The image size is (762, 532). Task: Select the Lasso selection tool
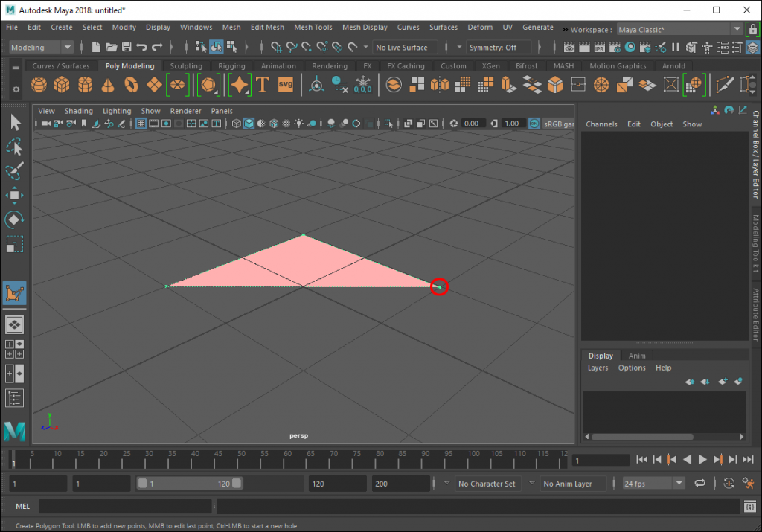(x=14, y=147)
